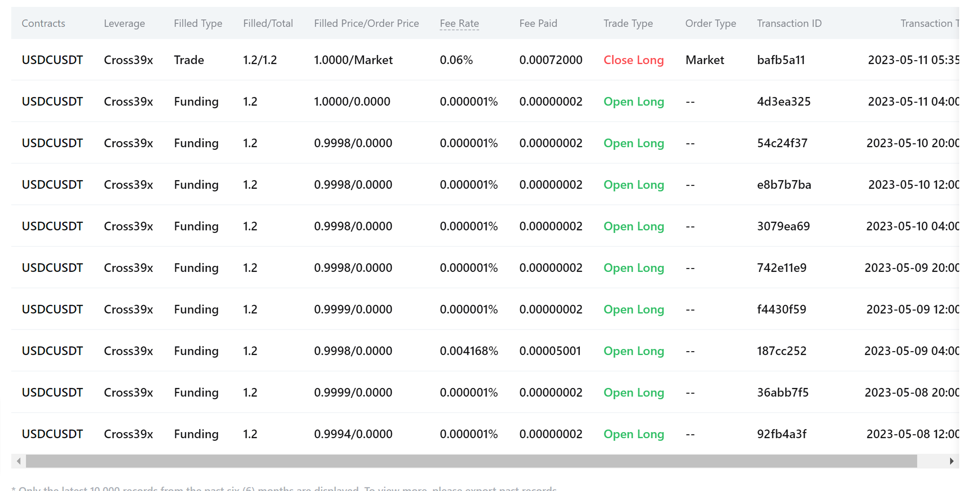The image size is (980, 491).
Task: Click transaction ID 54c24f37
Action: click(782, 143)
